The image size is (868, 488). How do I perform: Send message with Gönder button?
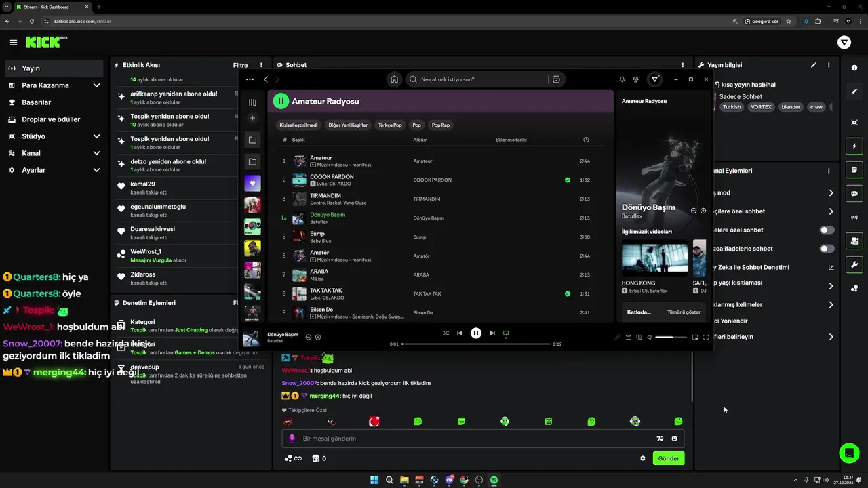pyautogui.click(x=668, y=458)
